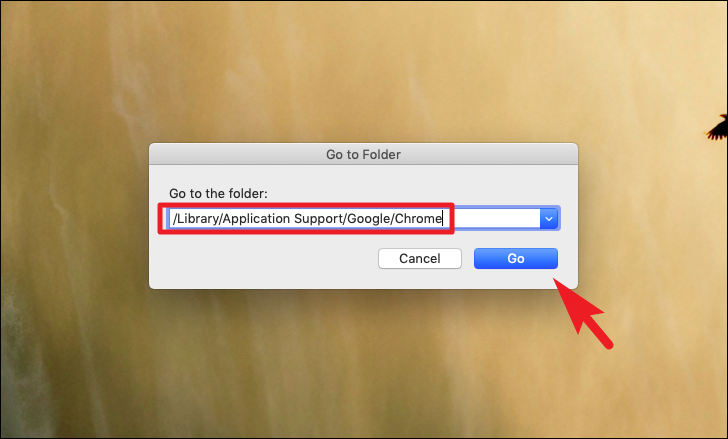Click the red arrow annotation pointing at Go
This screenshot has height=439, width=728.
point(583,313)
